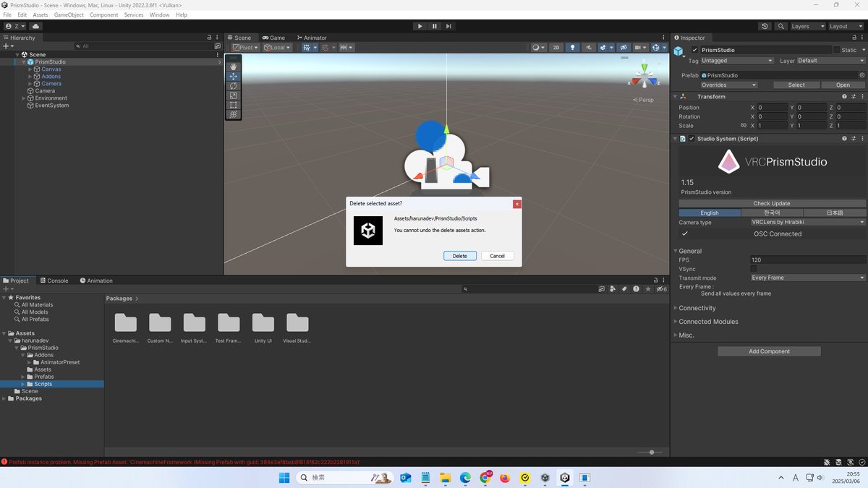Click Cancel in the dialog
The width and height of the screenshot is (868, 488).
(498, 256)
